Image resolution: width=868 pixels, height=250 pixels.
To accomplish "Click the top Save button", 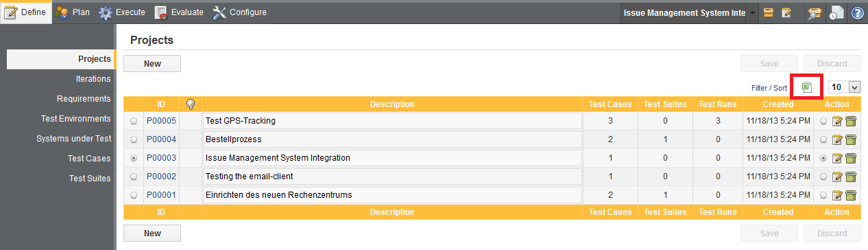I will pos(769,64).
